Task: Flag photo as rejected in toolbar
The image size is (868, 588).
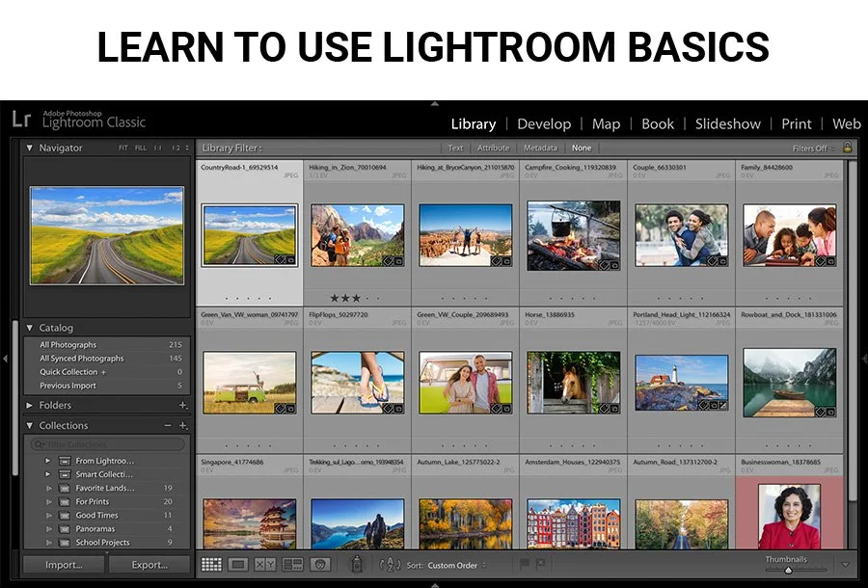Action: [x=541, y=564]
